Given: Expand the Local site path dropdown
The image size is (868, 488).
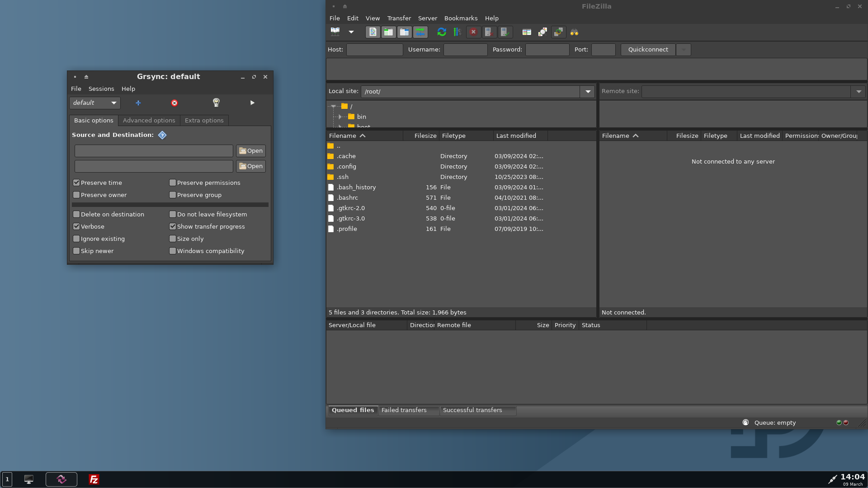Looking at the screenshot, I should [x=588, y=92].
